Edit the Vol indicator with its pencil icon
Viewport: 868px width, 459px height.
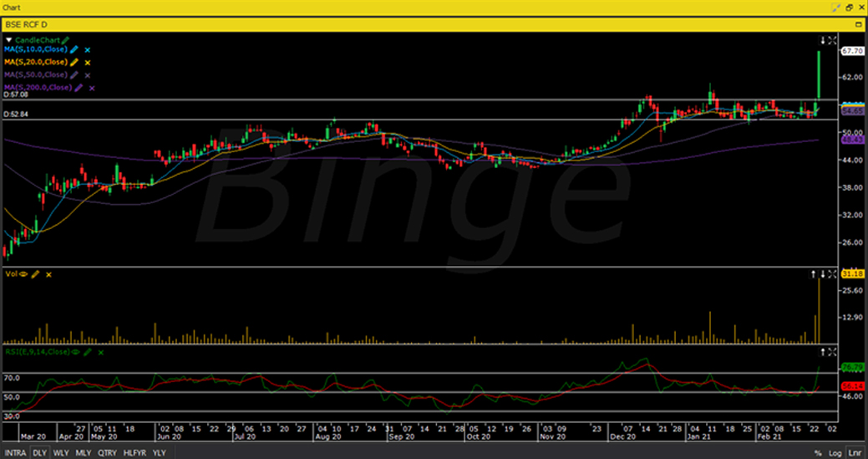tap(35, 274)
